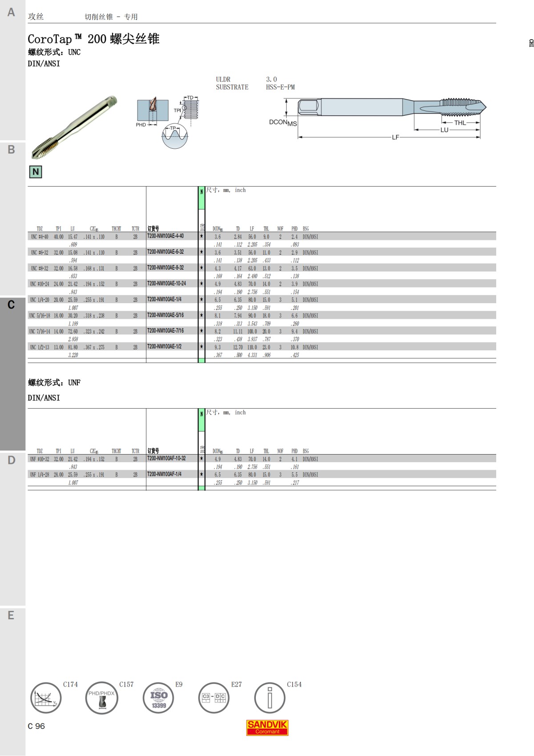Click the C3-DC coupling icon labeled E27
This screenshot has height=756, width=534.
tap(214, 698)
